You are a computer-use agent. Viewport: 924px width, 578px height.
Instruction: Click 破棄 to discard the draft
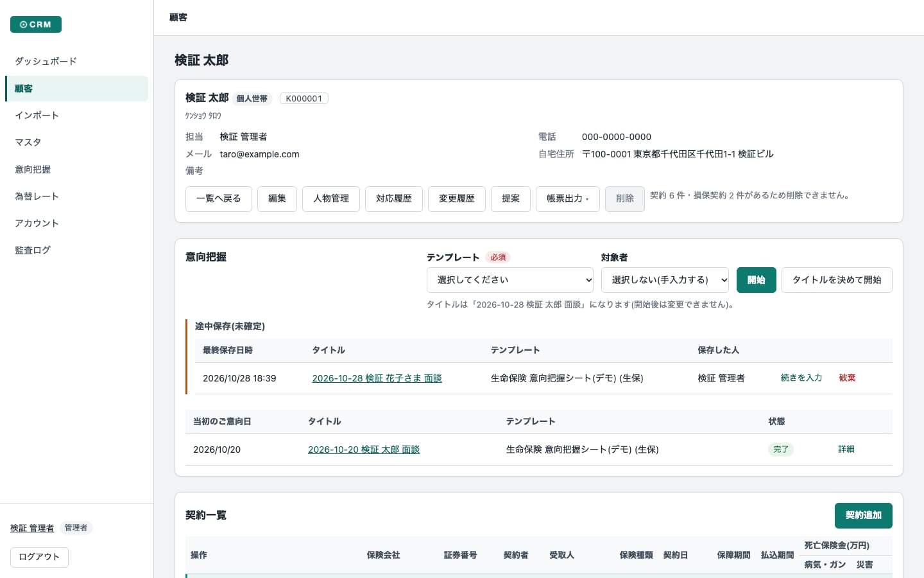847,378
